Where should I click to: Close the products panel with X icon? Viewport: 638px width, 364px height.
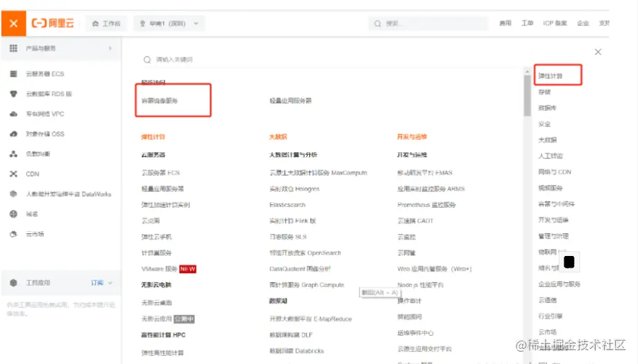tap(598, 52)
